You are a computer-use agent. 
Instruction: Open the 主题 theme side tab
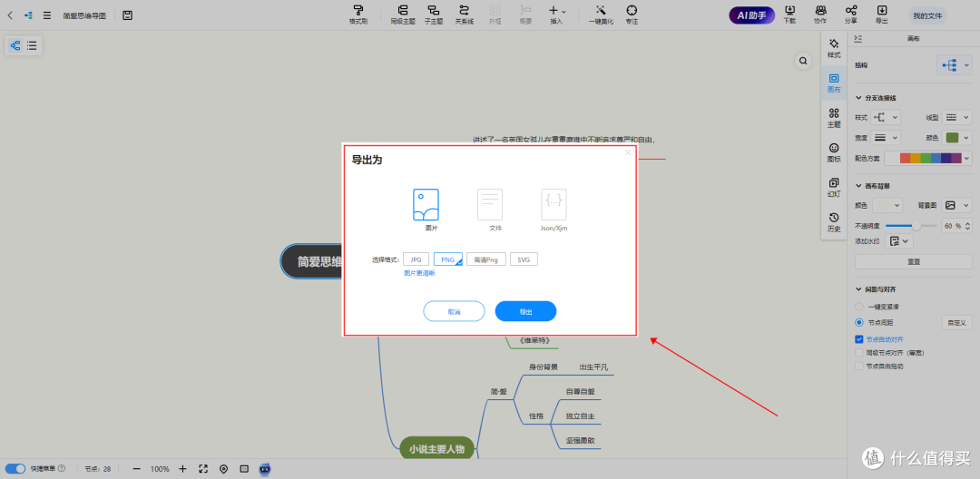click(834, 118)
